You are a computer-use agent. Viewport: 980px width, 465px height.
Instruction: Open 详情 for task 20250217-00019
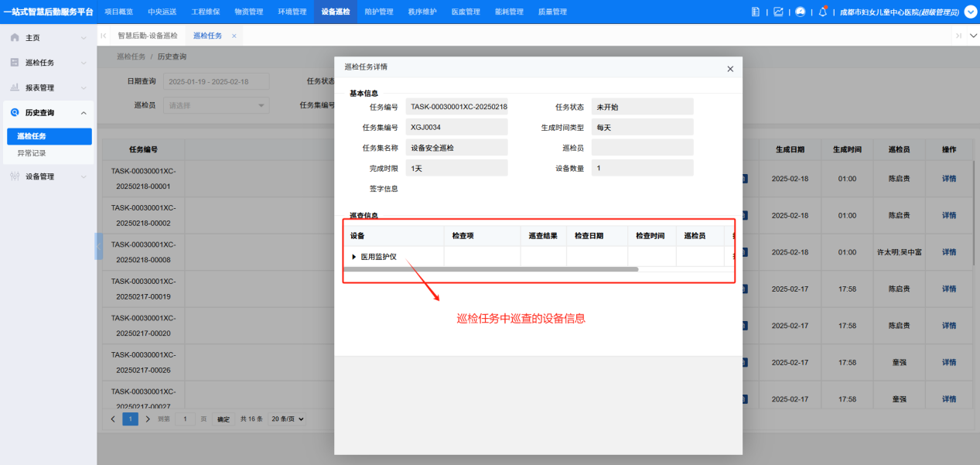(x=949, y=289)
